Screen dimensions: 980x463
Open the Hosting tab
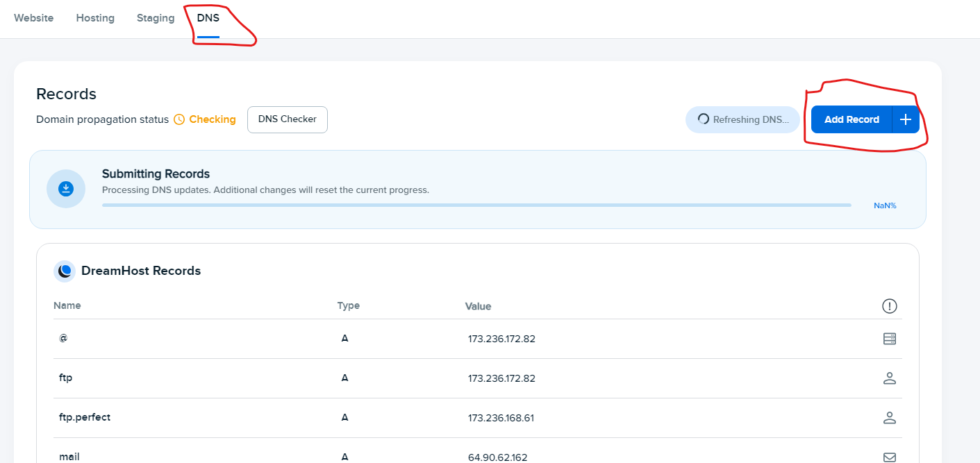click(95, 18)
